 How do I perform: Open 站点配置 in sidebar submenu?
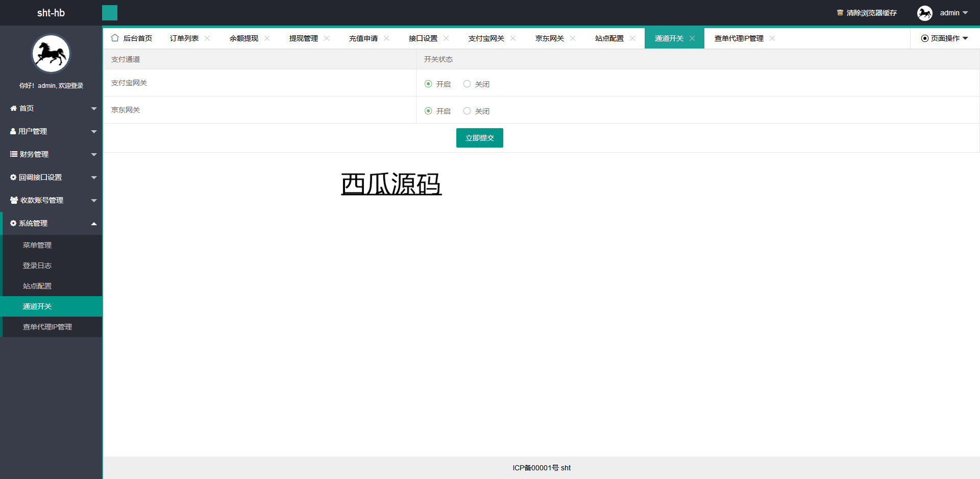52,286
